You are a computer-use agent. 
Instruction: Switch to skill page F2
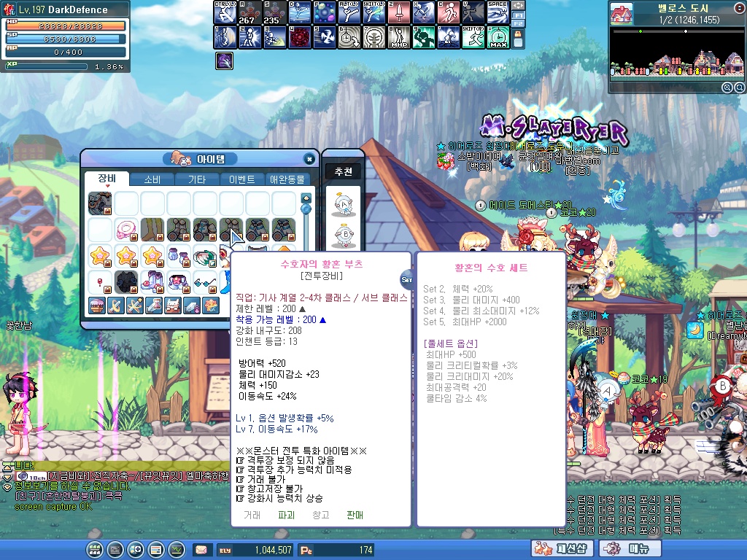519,23
